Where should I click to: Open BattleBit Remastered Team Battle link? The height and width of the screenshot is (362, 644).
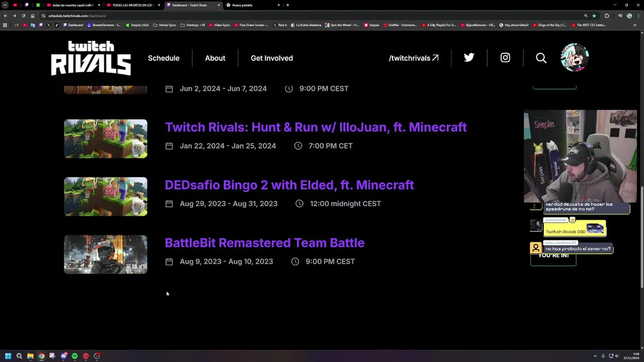265,243
